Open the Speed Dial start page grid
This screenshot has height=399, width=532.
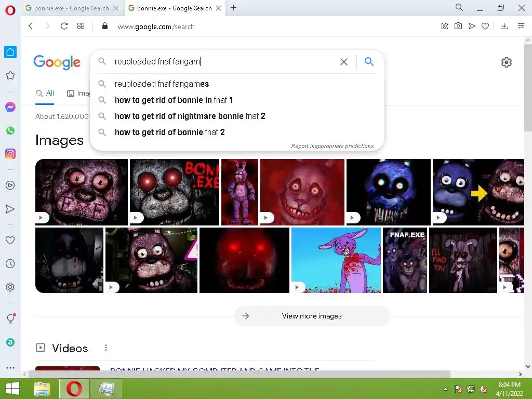[x=81, y=26]
